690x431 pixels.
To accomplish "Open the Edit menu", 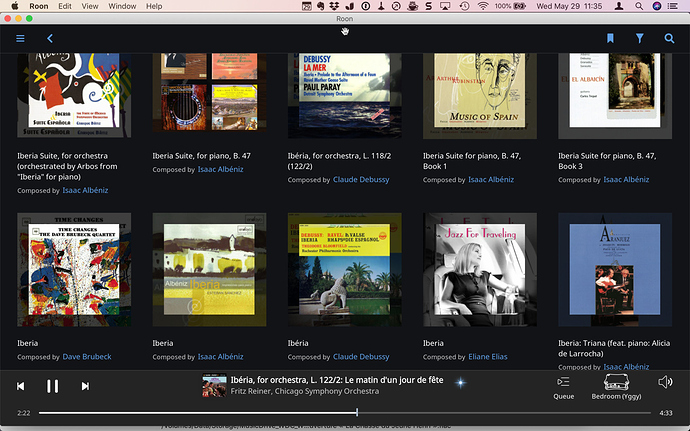I will tap(65, 6).
